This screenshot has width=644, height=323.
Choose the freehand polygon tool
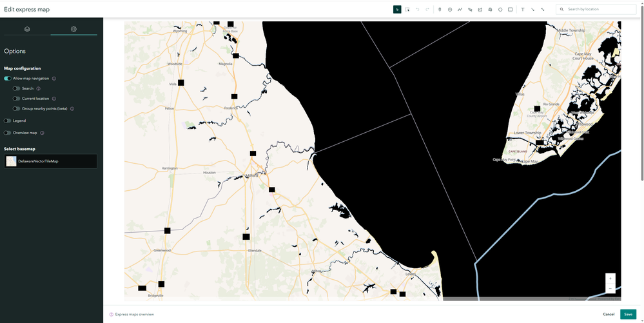click(x=490, y=10)
